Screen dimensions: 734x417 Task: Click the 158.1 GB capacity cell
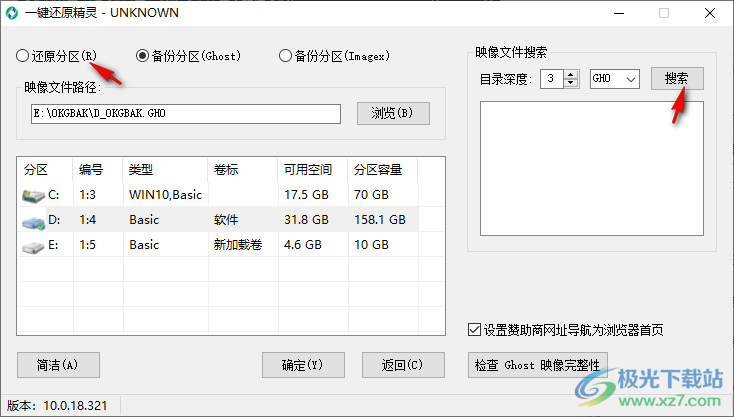click(x=380, y=219)
